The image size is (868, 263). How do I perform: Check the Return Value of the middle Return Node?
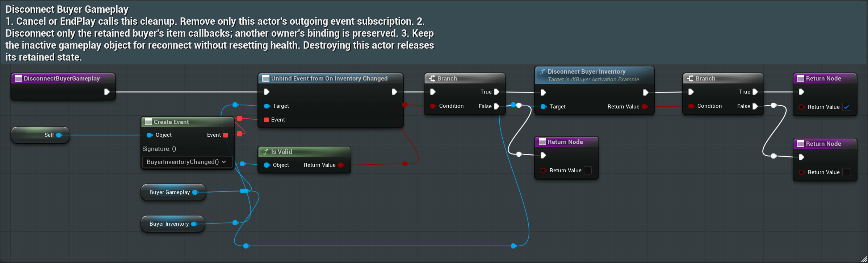tap(588, 170)
